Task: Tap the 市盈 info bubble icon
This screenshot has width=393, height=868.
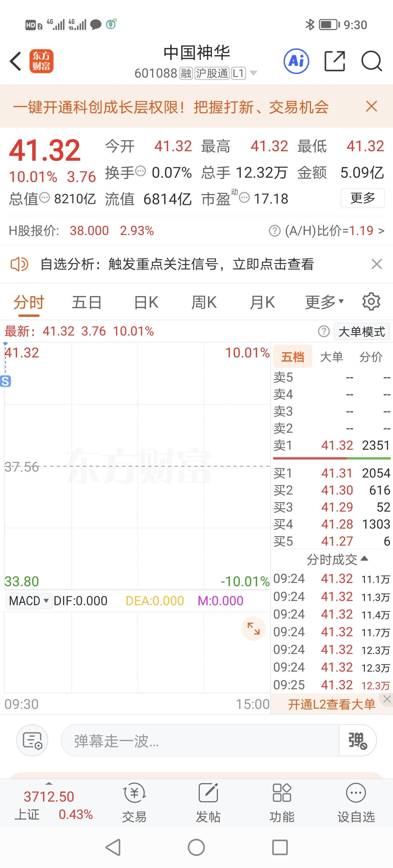Action: (244, 197)
